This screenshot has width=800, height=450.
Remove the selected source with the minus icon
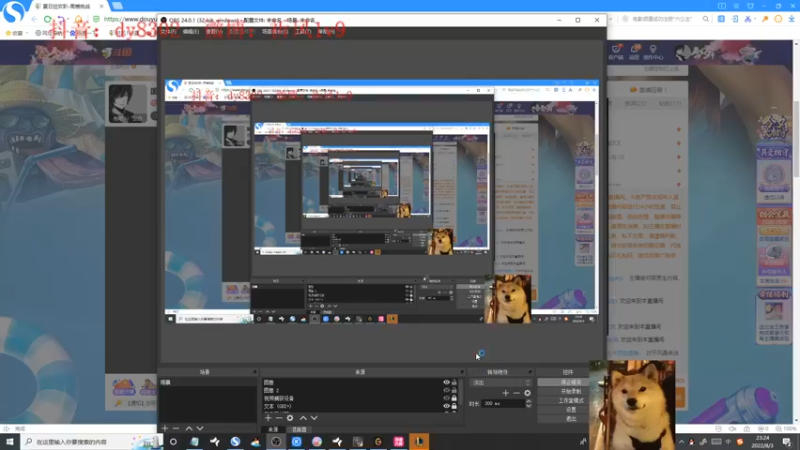click(x=279, y=418)
